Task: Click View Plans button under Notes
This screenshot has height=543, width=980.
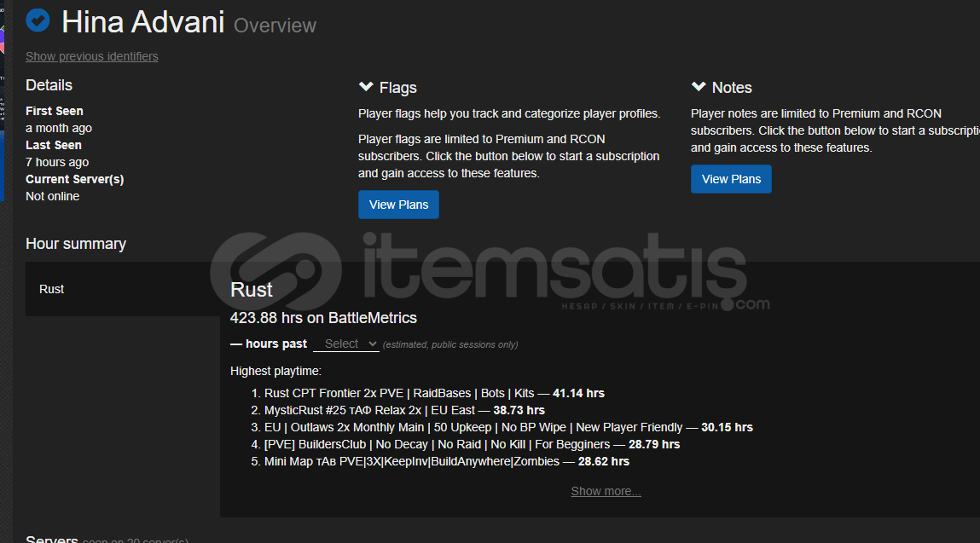Action: point(731,179)
